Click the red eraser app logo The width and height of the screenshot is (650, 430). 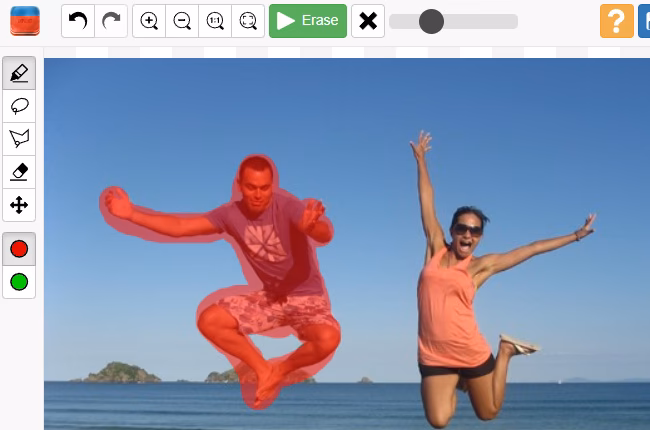click(x=25, y=21)
